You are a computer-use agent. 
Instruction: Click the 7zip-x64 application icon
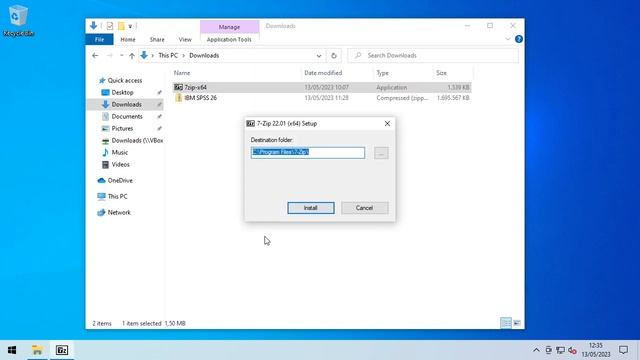click(178, 87)
